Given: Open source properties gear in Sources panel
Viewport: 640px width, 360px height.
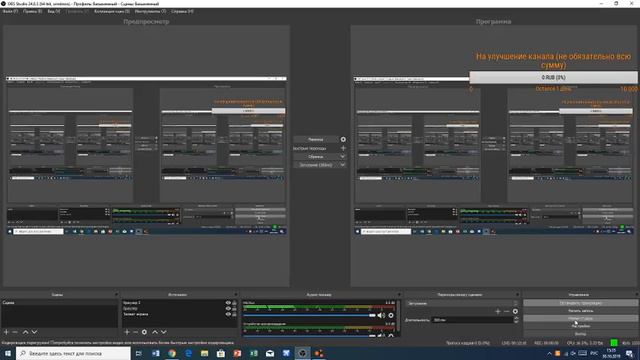Looking at the screenshot, I should click(144, 332).
